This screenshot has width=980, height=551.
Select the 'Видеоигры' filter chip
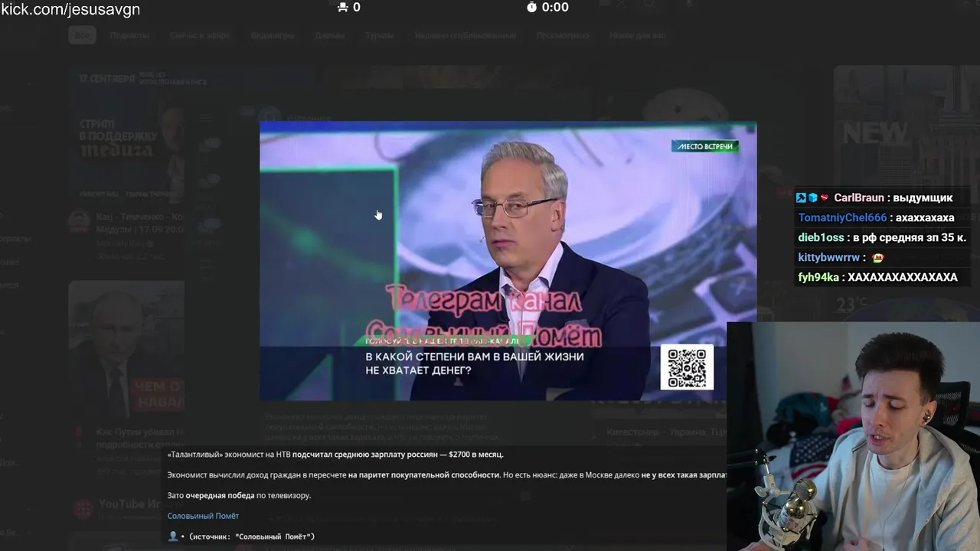[273, 35]
